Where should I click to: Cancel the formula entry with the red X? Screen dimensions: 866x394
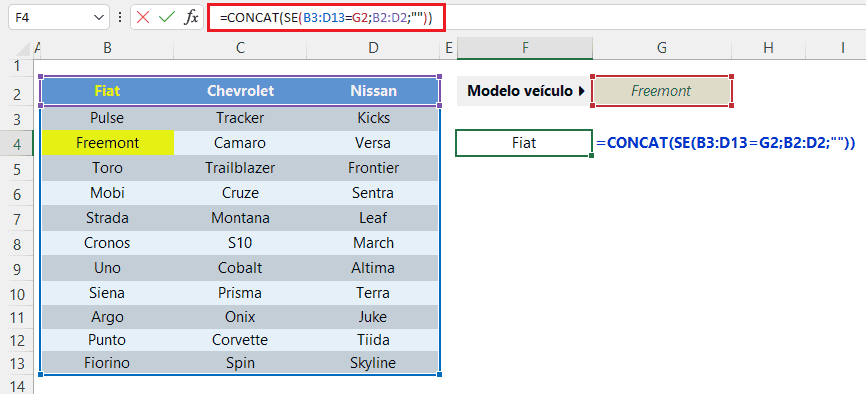143,18
